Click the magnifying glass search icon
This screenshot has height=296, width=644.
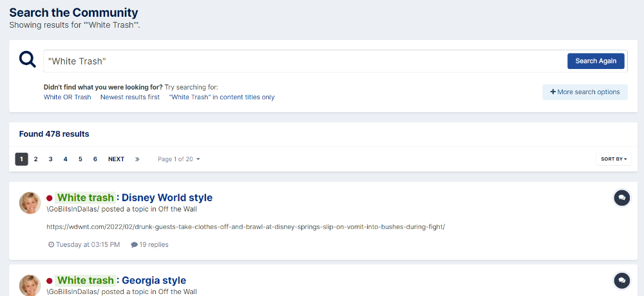(x=28, y=59)
